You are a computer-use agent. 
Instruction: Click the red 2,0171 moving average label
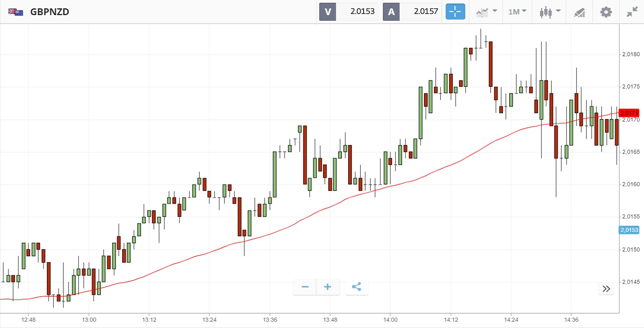coord(629,113)
